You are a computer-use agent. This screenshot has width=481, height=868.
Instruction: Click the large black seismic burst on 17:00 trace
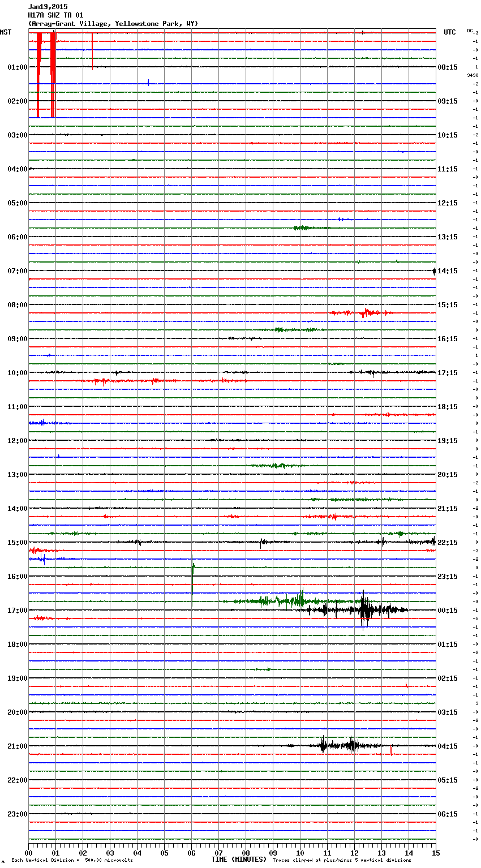pyautogui.click(x=364, y=610)
